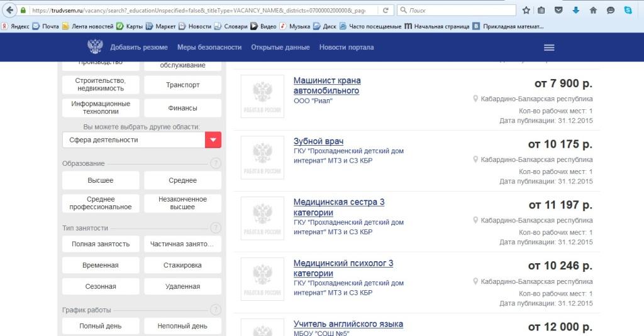
Task: Toggle the Незаконченное высшее filter
Action: click(183, 203)
